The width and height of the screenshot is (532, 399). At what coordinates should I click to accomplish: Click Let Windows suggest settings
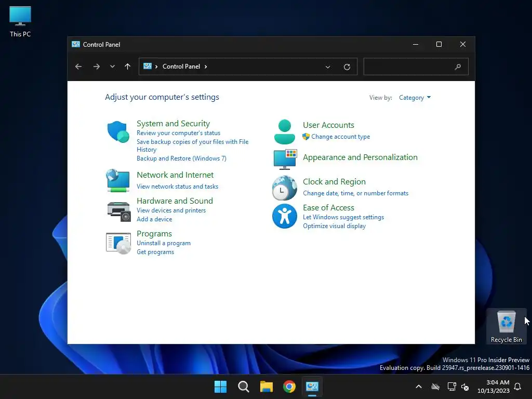click(343, 217)
